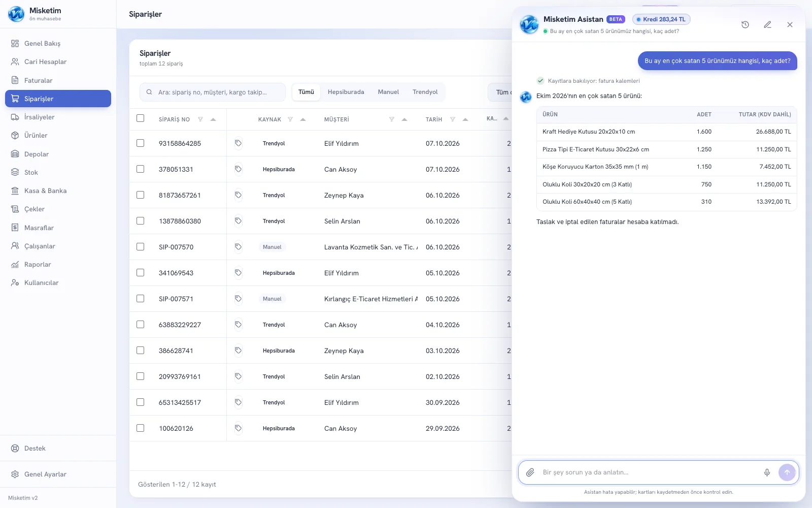Viewport: 812px width, 508px height.
Task: Sort the Tarih column with arrow
Action: [465, 119]
